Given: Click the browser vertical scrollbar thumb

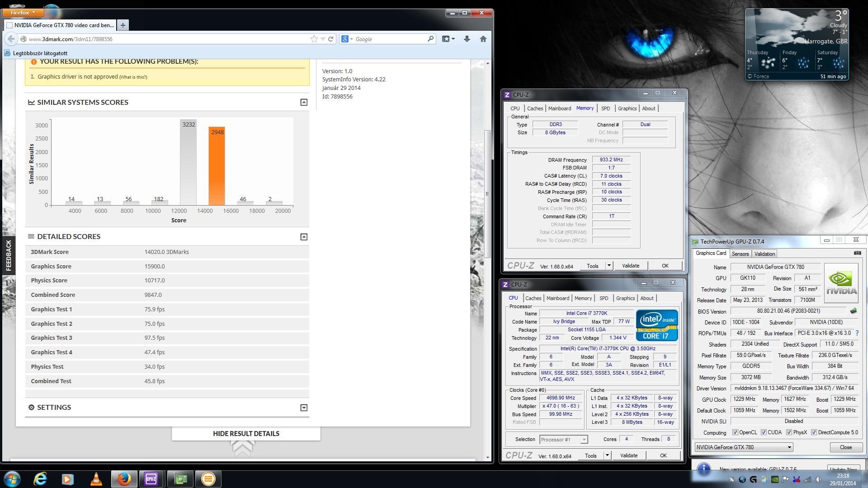Looking at the screenshot, I should coord(487,194).
